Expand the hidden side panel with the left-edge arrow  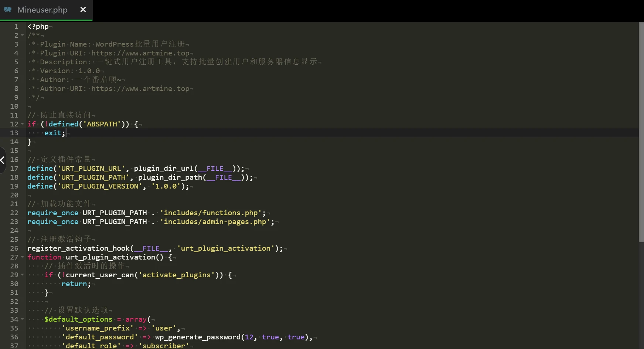click(x=3, y=160)
